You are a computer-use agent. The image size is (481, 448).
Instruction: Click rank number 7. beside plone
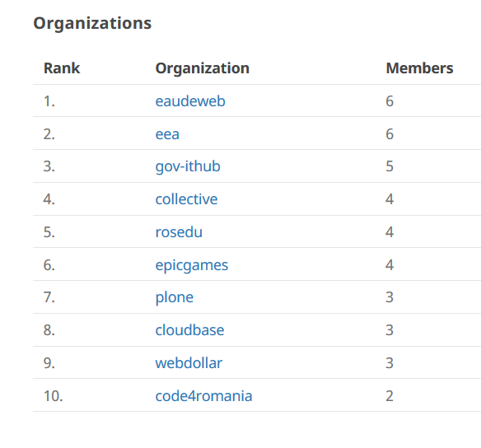pos(49,298)
